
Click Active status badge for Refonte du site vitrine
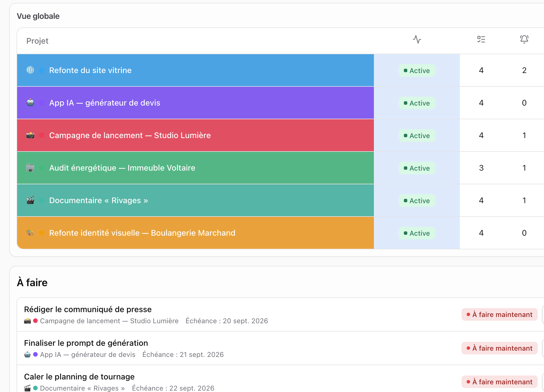(417, 70)
